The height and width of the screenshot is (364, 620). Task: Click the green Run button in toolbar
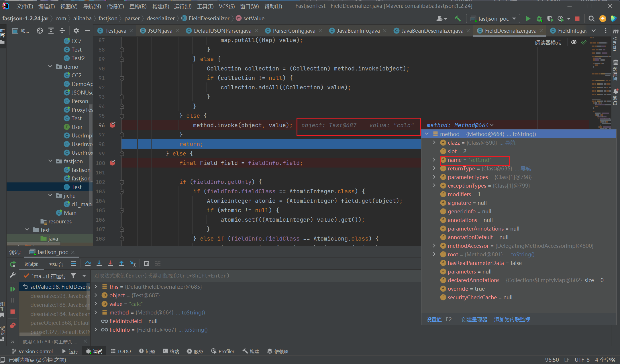pyautogui.click(x=528, y=19)
